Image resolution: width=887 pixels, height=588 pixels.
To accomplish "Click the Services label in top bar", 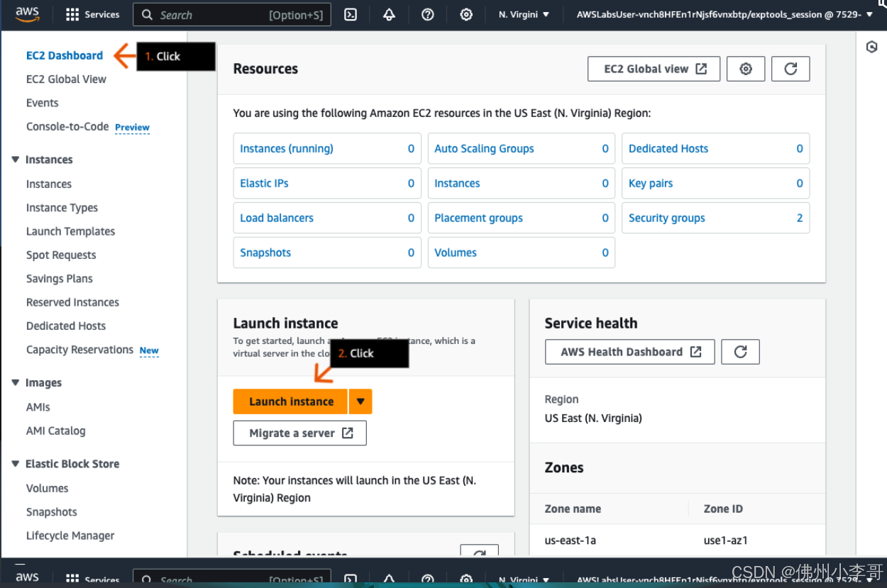I will 102,14.
